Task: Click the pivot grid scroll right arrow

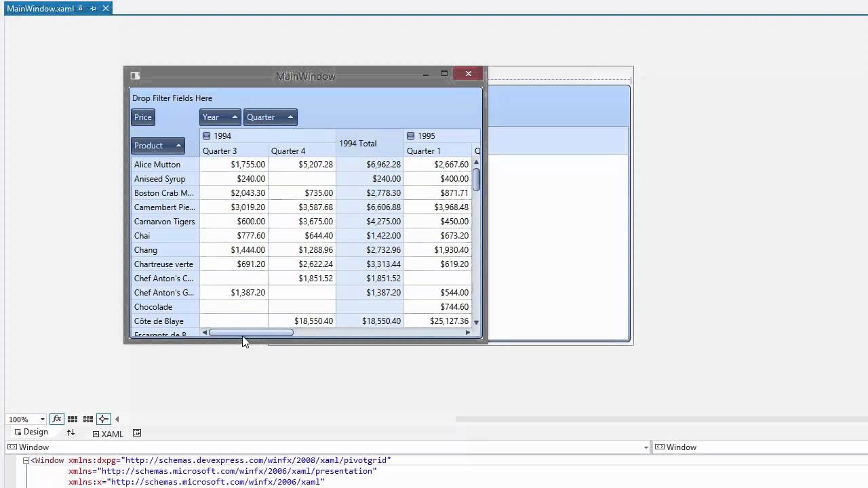Action: (x=467, y=333)
